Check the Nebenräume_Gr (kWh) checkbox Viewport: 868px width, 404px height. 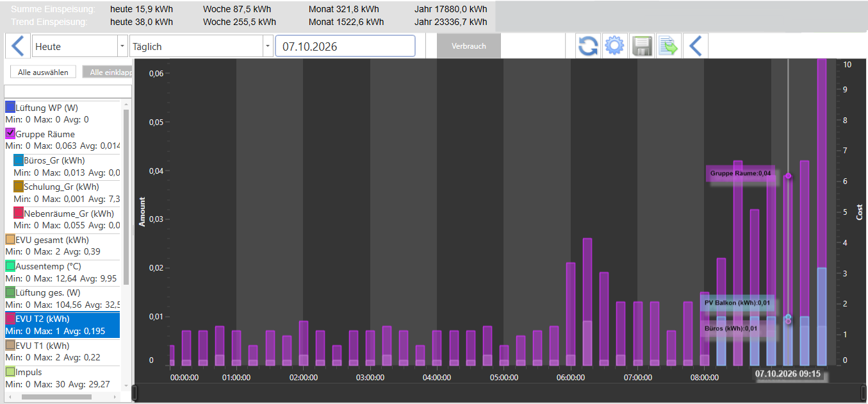19,213
